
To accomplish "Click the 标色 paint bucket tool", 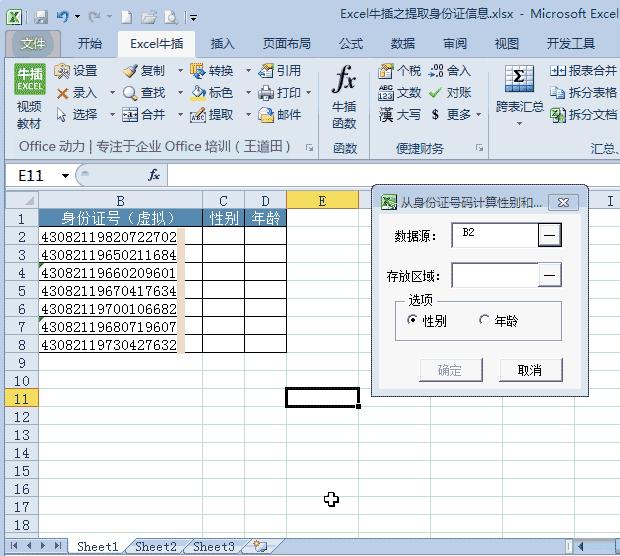I will tap(212, 93).
